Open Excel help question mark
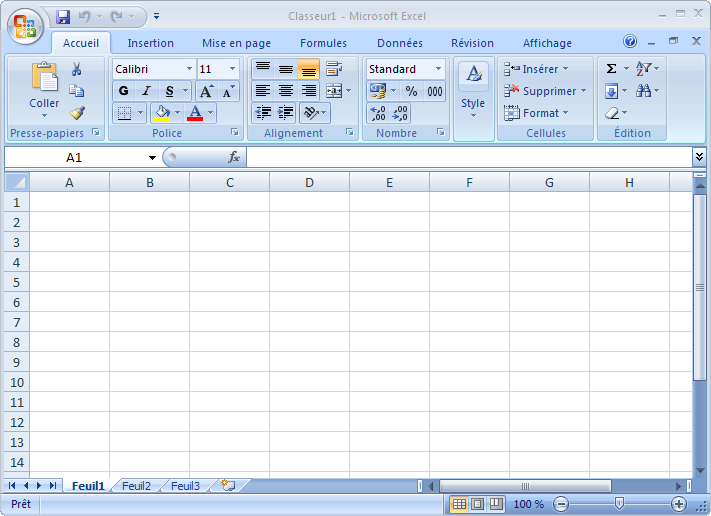Screen dimensions: 711x516 click(630, 42)
